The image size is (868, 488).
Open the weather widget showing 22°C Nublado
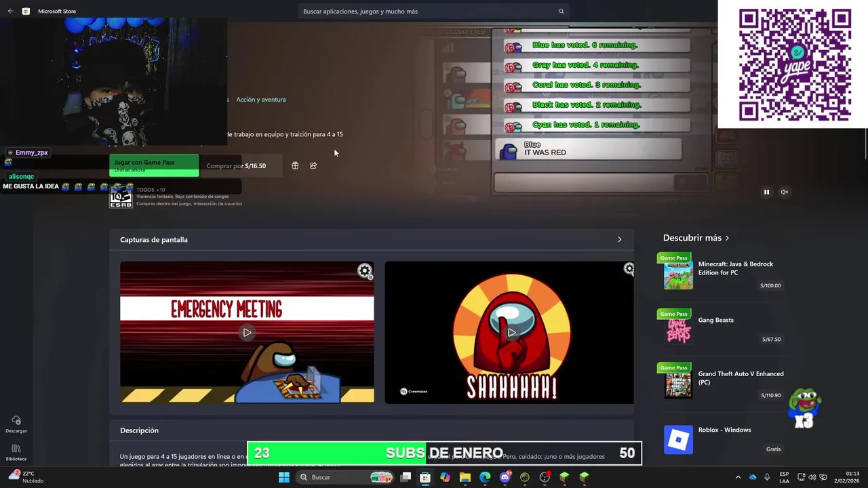click(x=26, y=477)
